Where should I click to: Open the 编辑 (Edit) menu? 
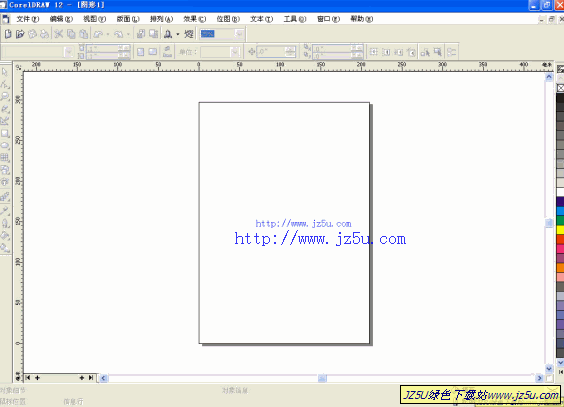click(x=61, y=19)
